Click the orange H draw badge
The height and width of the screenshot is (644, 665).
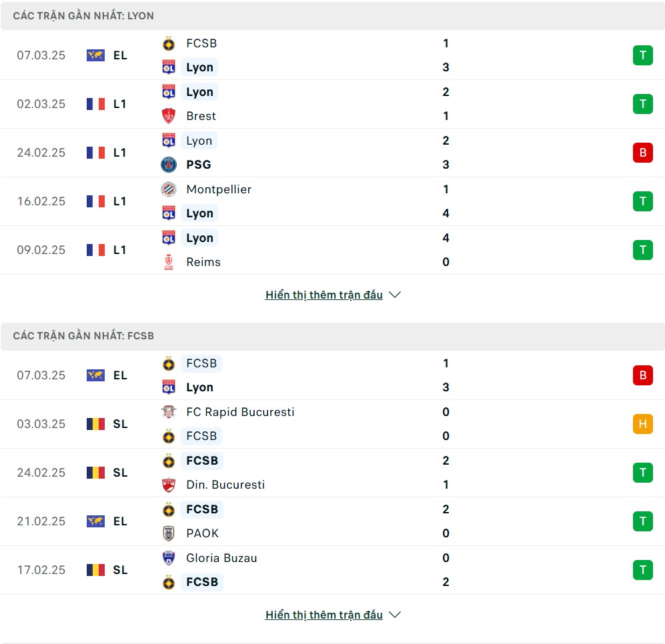642,424
